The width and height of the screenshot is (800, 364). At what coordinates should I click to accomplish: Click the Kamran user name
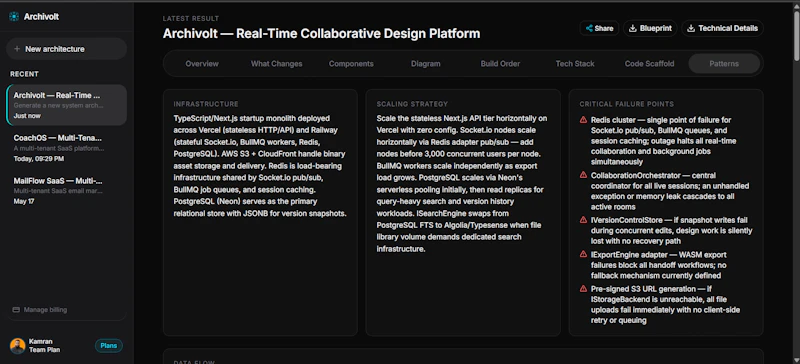pyautogui.click(x=40, y=342)
